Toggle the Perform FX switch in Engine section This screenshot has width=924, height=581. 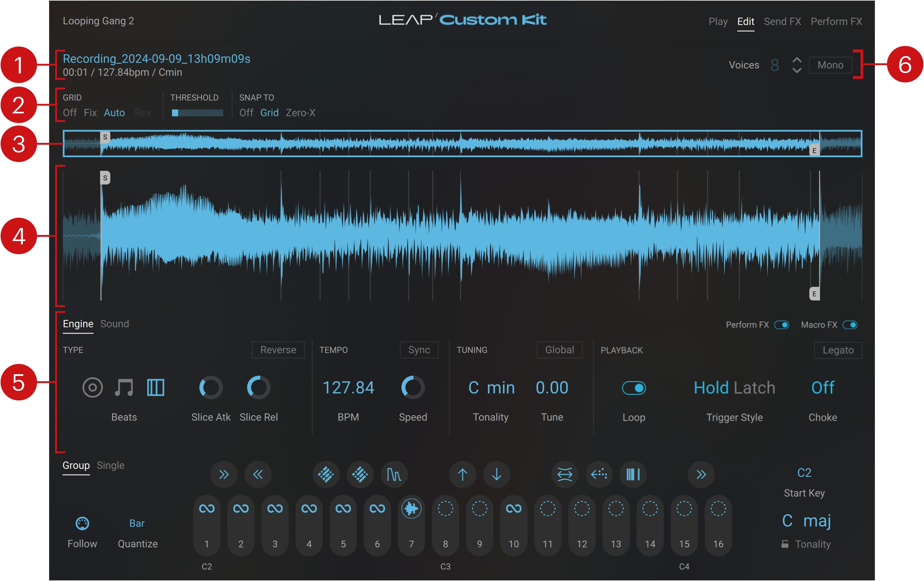[782, 325]
